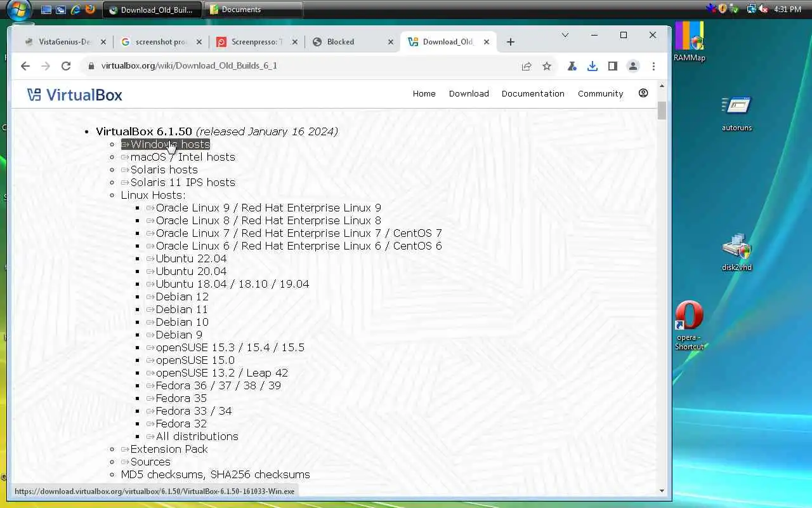Viewport: 812px width, 508px height.
Task: Click Show Desktop quick launch icon
Action: click(x=46, y=10)
